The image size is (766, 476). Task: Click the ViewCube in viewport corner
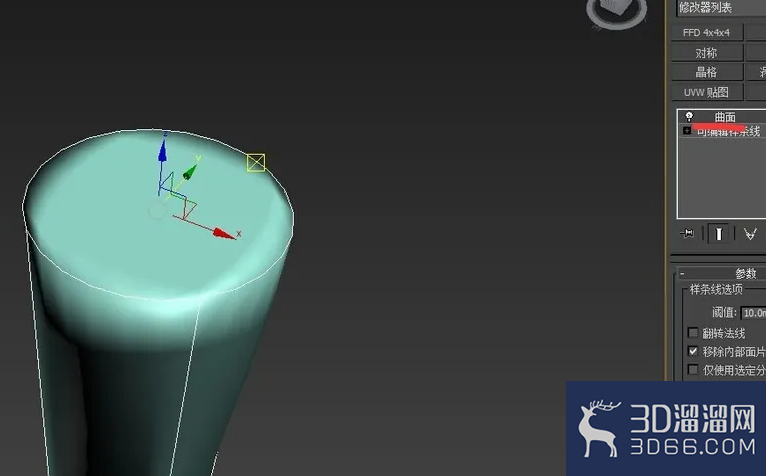617,12
